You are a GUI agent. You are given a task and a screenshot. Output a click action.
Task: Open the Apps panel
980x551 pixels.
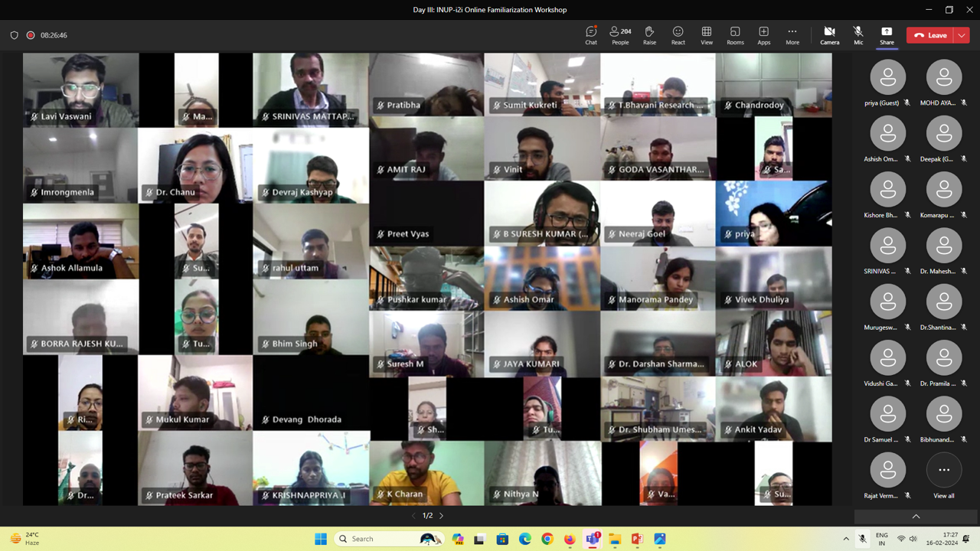pos(763,35)
